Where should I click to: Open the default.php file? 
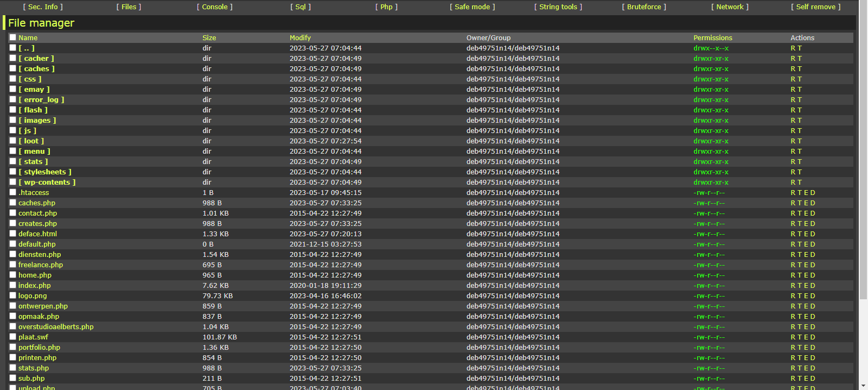37,244
